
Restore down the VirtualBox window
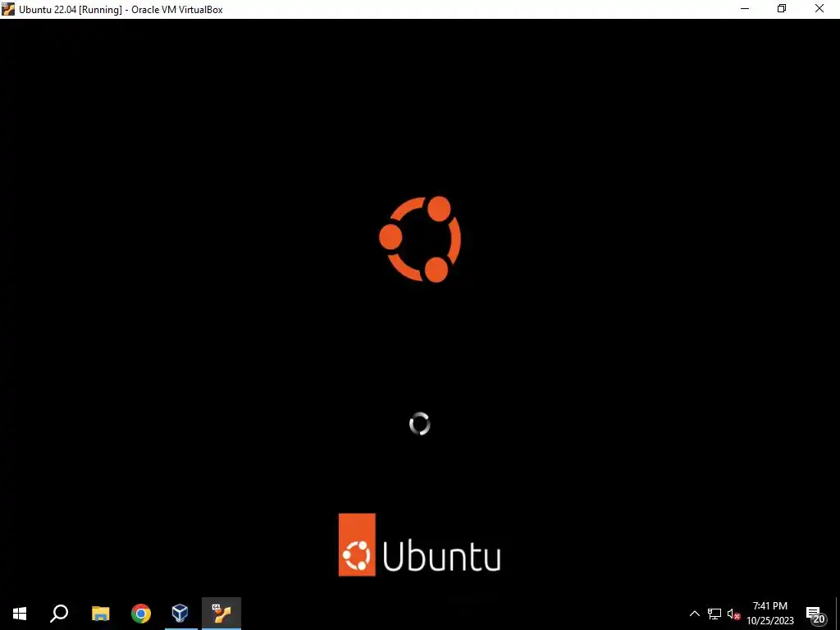[x=782, y=9]
